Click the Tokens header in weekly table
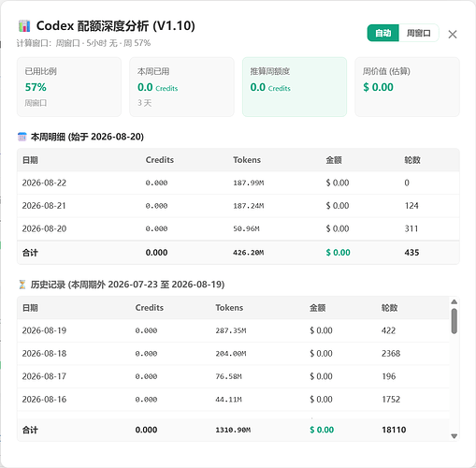 [247, 160]
